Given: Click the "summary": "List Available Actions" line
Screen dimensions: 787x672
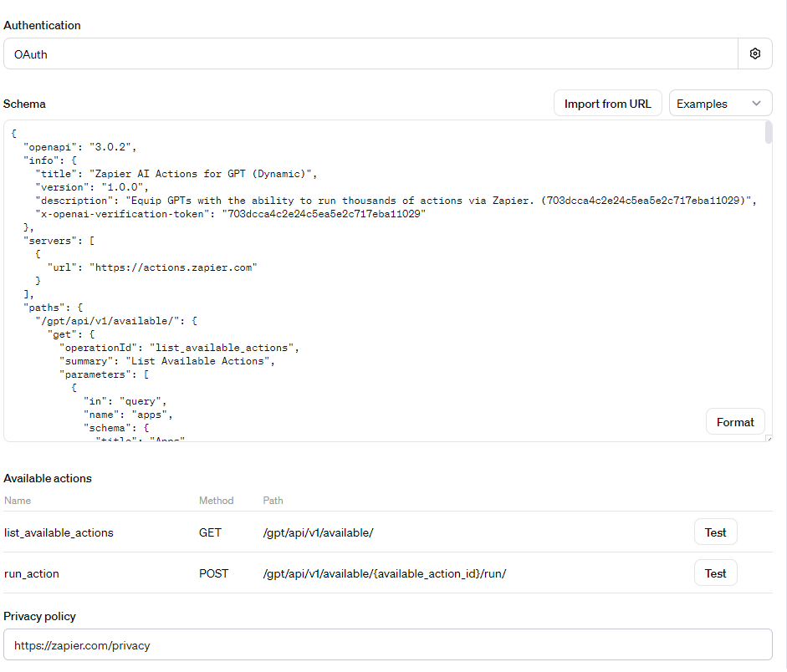Looking at the screenshot, I should (167, 361).
